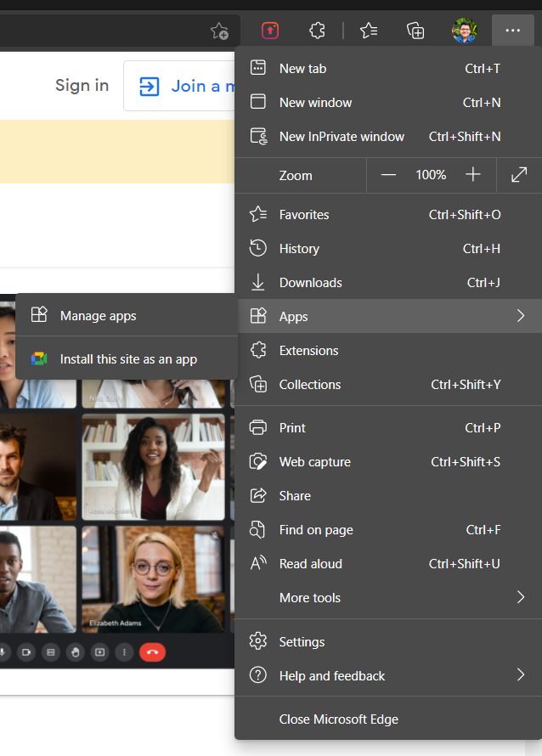542x756 pixels.
Task: Expand Help and feedback submenu
Action: click(388, 675)
